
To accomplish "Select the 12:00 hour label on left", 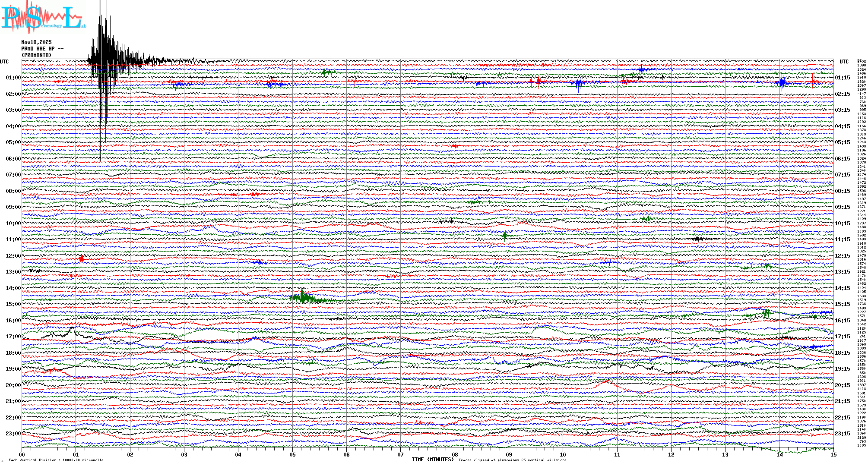I will coord(13,256).
